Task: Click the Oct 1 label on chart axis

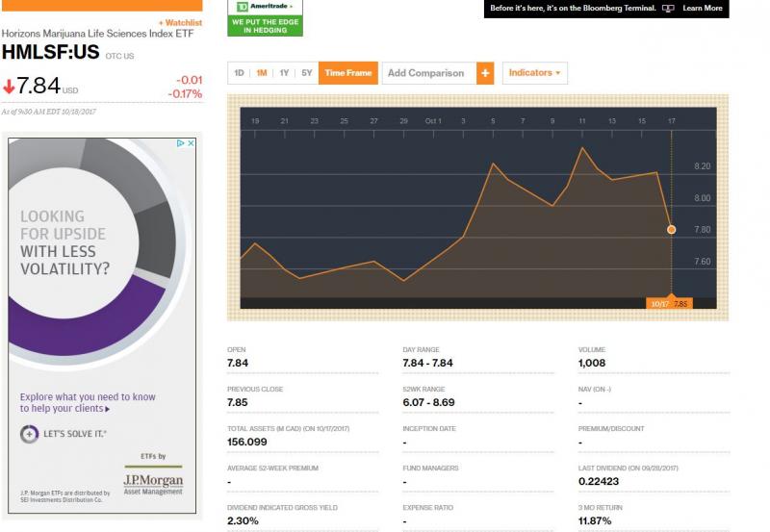Action: [x=433, y=120]
